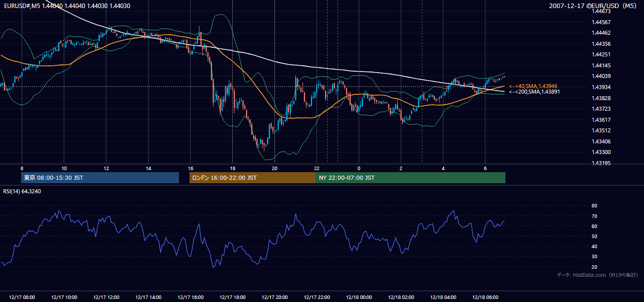
Task: Click RSI level 30 on scale
Action: [594, 257]
